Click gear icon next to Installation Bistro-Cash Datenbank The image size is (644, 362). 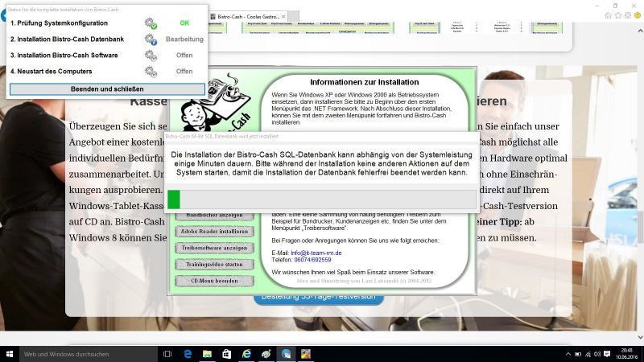coord(151,39)
